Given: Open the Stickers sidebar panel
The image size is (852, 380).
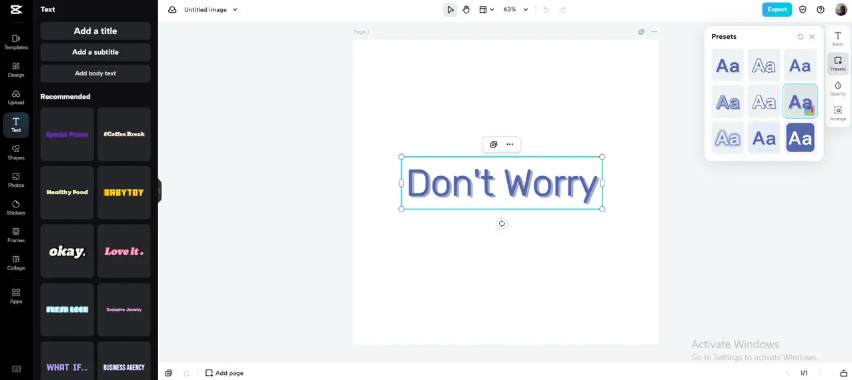Looking at the screenshot, I should (16, 207).
